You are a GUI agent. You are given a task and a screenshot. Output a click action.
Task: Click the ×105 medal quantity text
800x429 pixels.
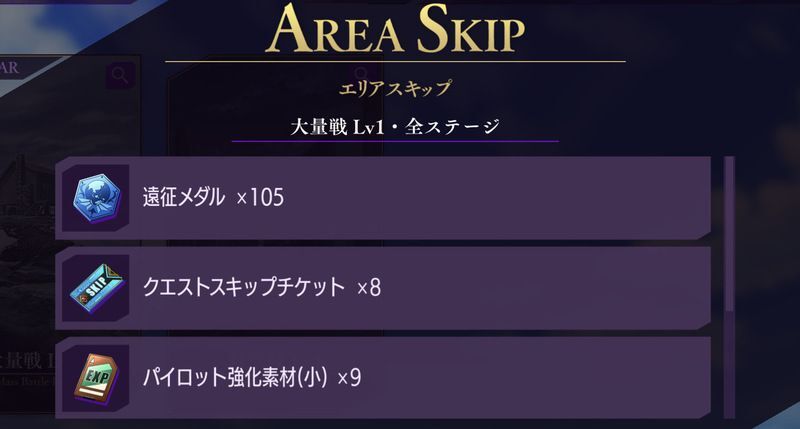pyautogui.click(x=260, y=198)
